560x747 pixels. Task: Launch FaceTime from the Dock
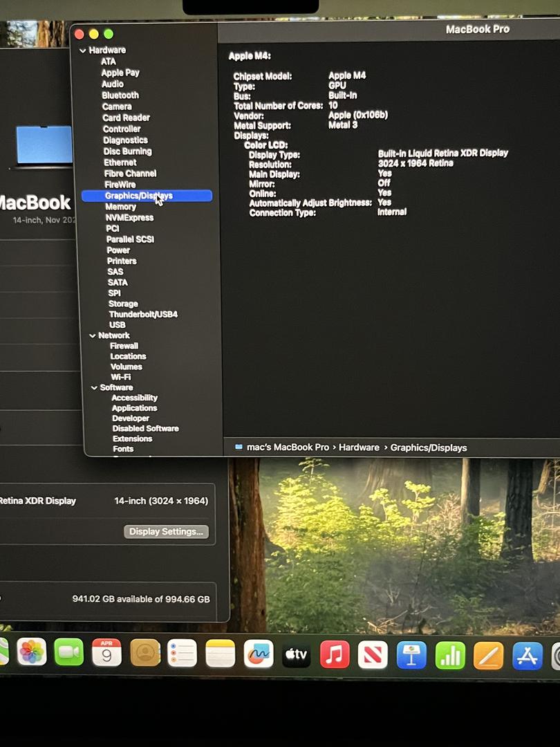[69, 652]
